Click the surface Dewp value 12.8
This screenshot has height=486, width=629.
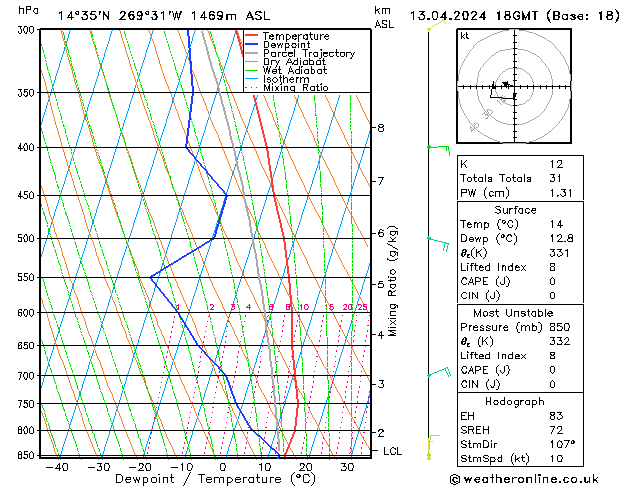561,239
